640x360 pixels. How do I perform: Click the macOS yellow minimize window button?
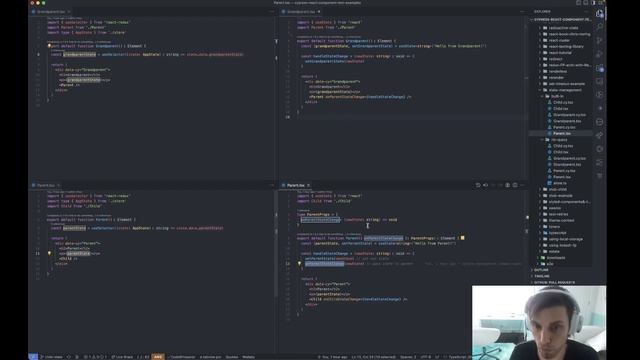tap(38, 3)
